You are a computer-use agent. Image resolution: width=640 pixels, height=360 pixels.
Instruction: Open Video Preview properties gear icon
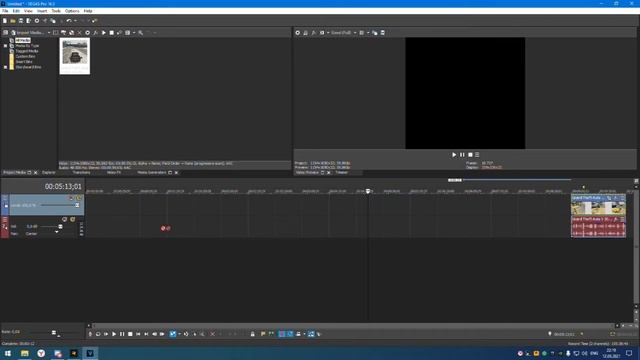tap(298, 33)
